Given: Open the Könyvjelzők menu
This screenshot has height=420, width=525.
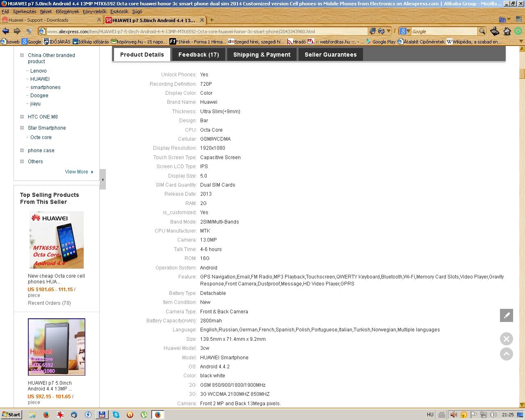Looking at the screenshot, I should [95, 11].
